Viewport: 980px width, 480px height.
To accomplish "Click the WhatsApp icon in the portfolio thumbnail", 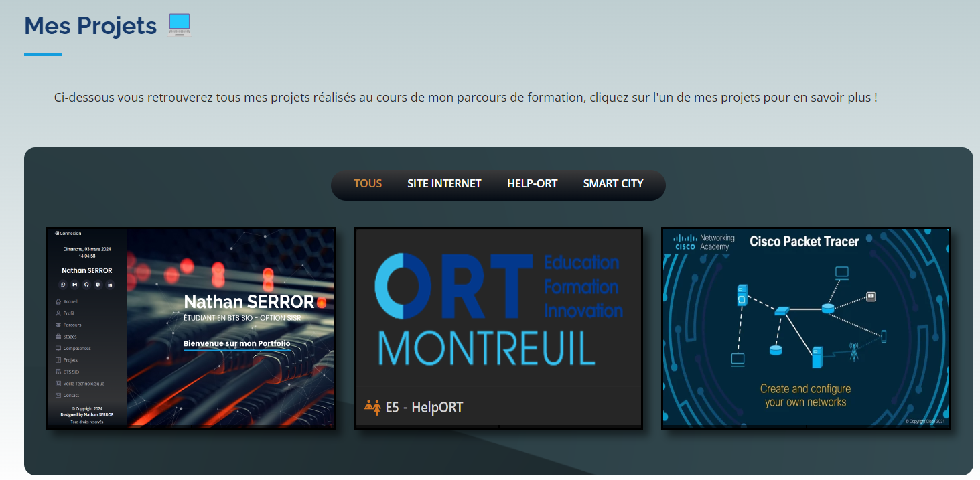I will click(x=64, y=285).
